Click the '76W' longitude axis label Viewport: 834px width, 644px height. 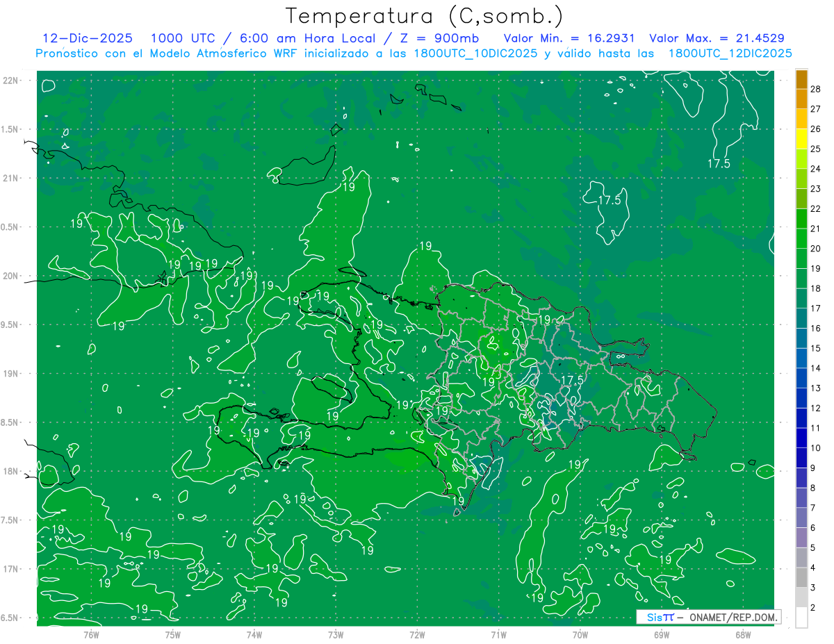91,634
